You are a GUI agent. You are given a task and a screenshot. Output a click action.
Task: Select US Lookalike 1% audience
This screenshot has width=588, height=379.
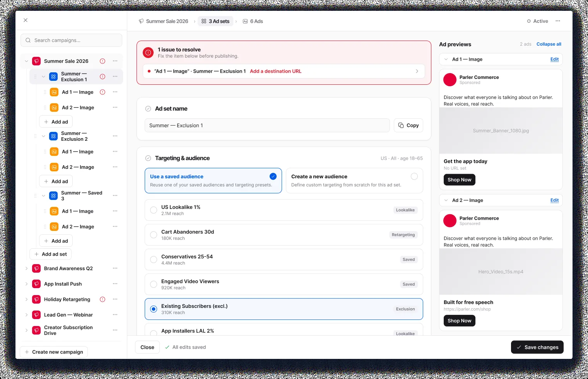[x=284, y=210]
